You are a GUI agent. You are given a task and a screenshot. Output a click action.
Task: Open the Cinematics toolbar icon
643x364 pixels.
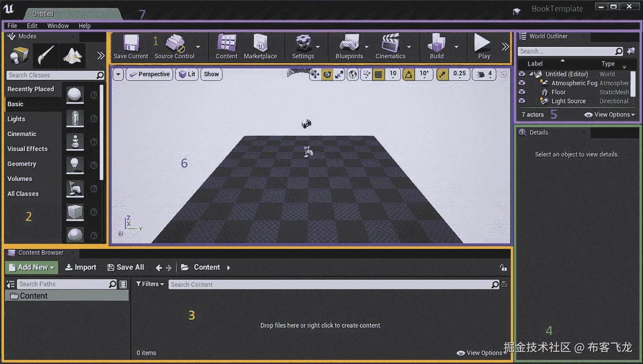pos(390,46)
